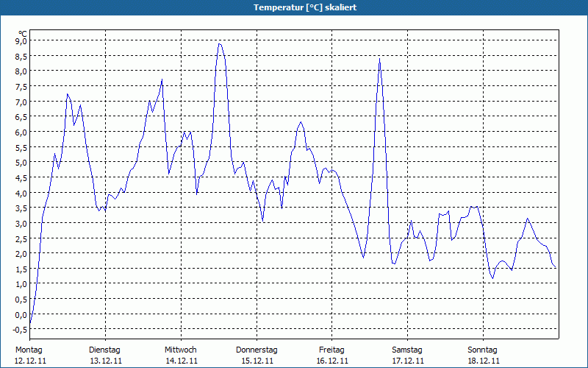Click the date label 18.12.11
Screen dimensions: 588x368
(x=484, y=361)
